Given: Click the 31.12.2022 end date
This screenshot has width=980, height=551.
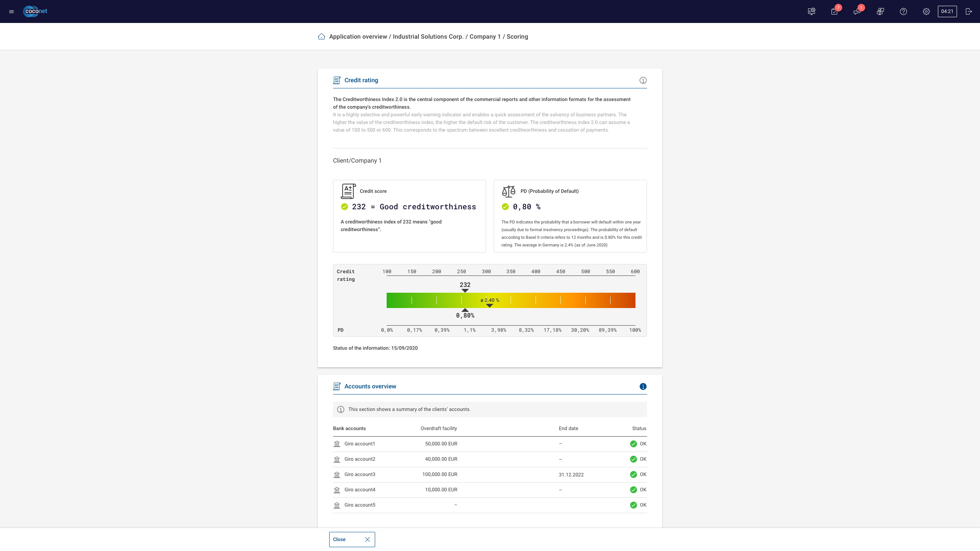Looking at the screenshot, I should click(x=571, y=475).
